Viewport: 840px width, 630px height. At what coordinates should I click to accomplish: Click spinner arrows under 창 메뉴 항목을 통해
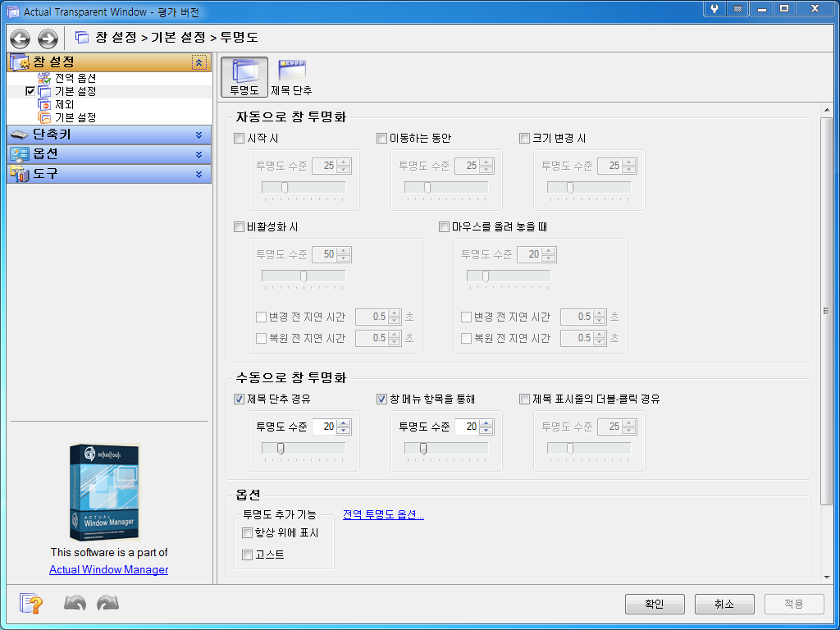pos(486,427)
